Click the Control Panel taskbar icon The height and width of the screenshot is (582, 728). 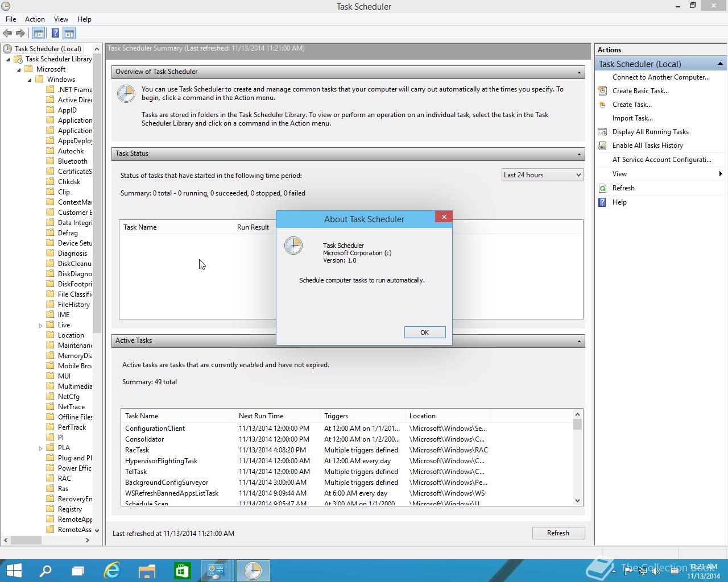217,571
